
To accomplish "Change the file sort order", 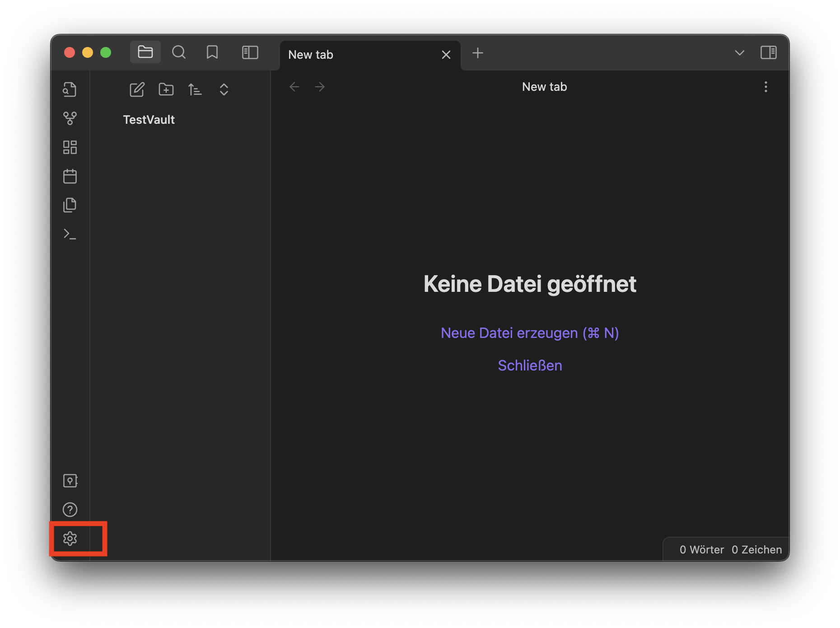I will tap(195, 89).
